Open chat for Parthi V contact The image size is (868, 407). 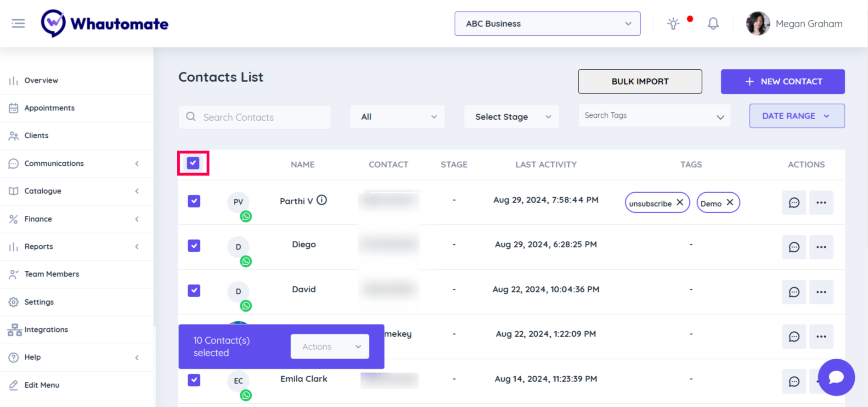(794, 203)
